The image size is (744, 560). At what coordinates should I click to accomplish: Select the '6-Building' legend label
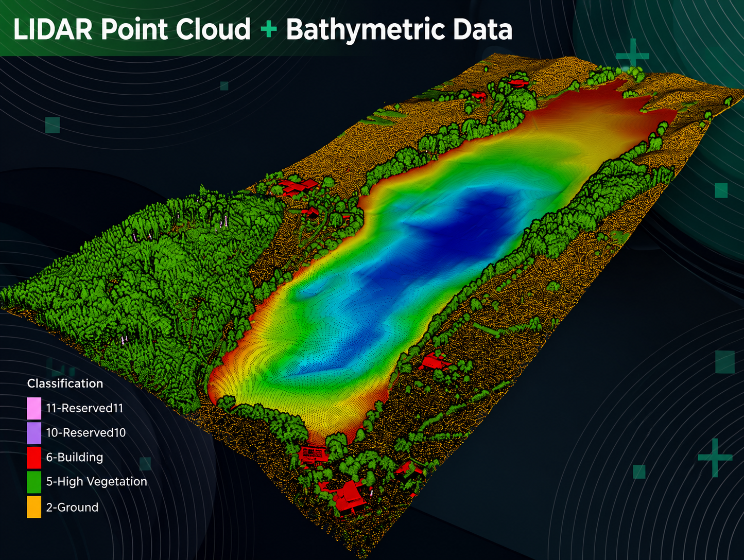[x=75, y=458]
